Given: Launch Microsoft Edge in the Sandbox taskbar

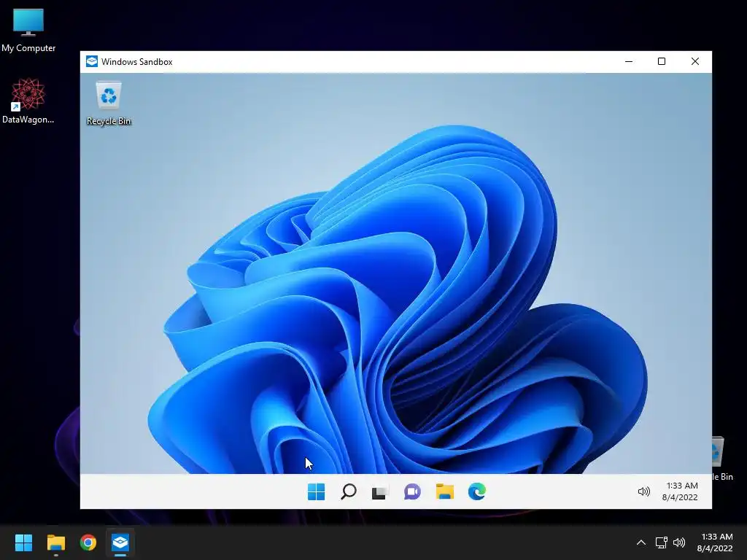Looking at the screenshot, I should click(x=476, y=491).
